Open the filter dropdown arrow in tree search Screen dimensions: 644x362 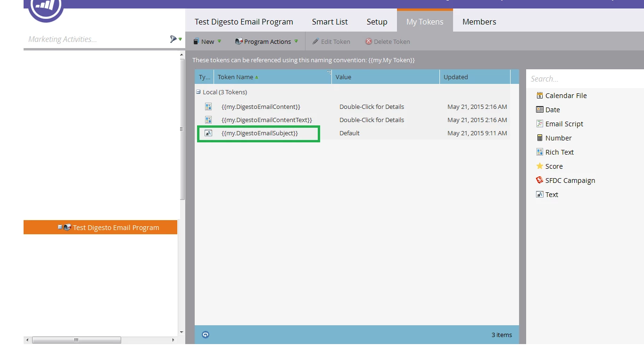click(x=180, y=40)
